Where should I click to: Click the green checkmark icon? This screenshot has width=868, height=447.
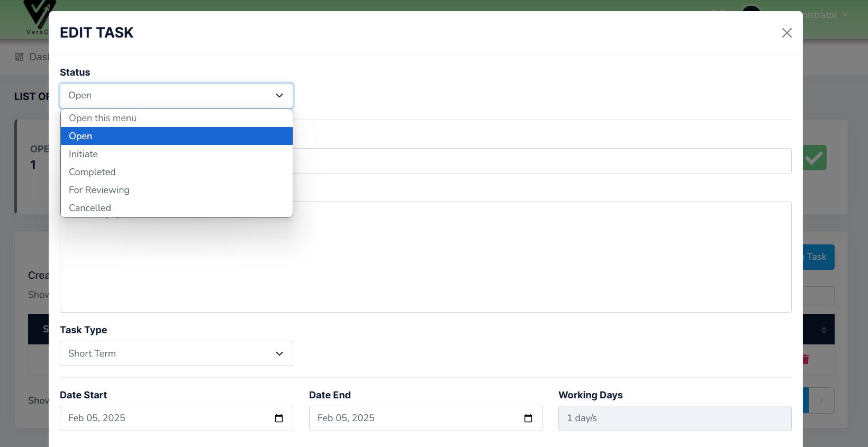(815, 158)
